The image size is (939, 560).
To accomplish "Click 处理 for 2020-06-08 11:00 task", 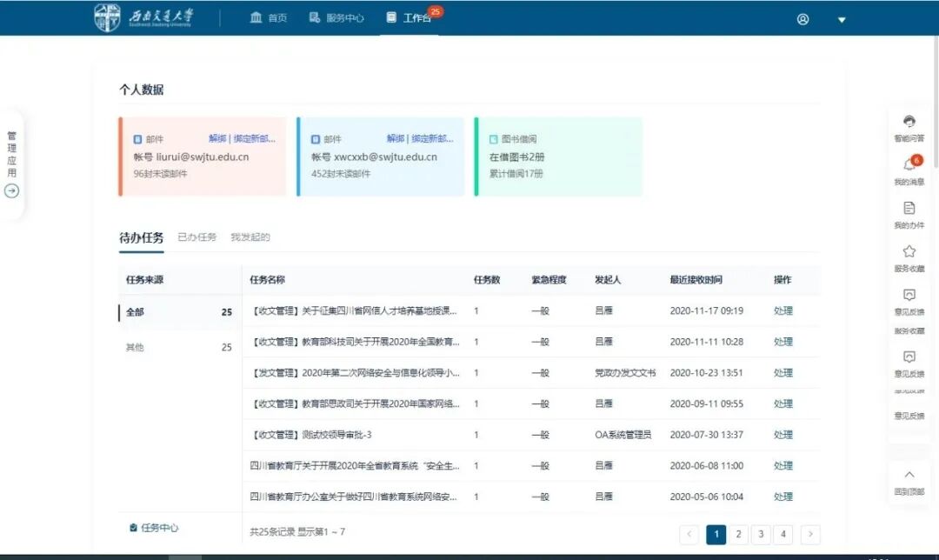I will (x=783, y=466).
